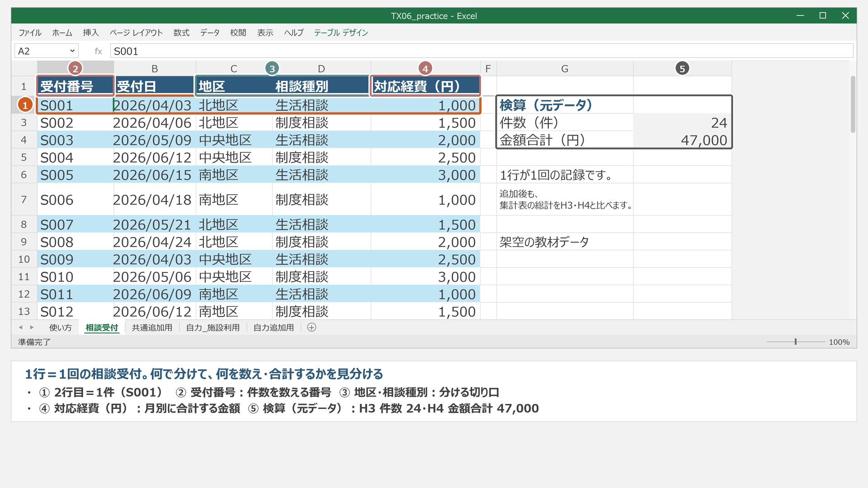Open the ホーム ribbon tab
Viewport: 868px width, 488px height.
point(62,33)
